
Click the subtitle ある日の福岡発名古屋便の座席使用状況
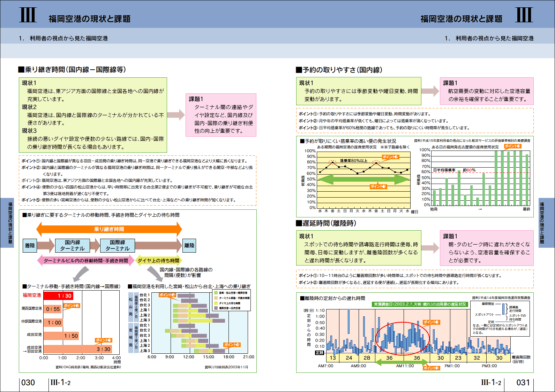click(x=465, y=147)
